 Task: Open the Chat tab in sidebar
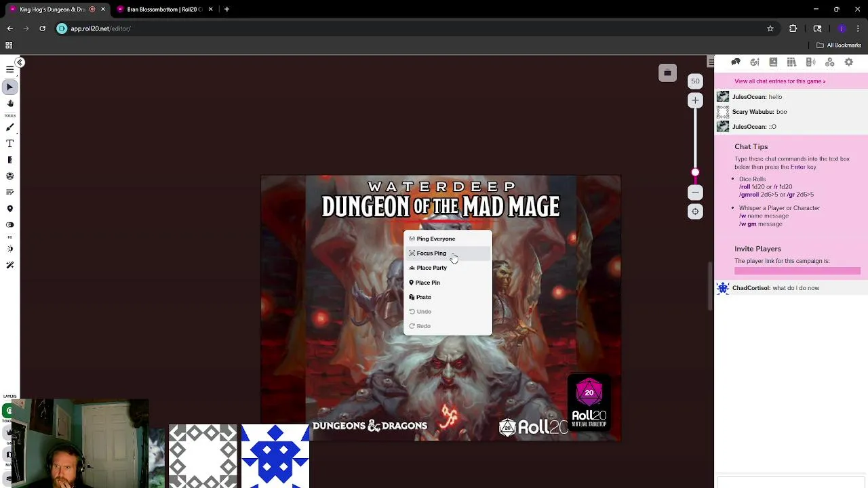[x=736, y=62]
